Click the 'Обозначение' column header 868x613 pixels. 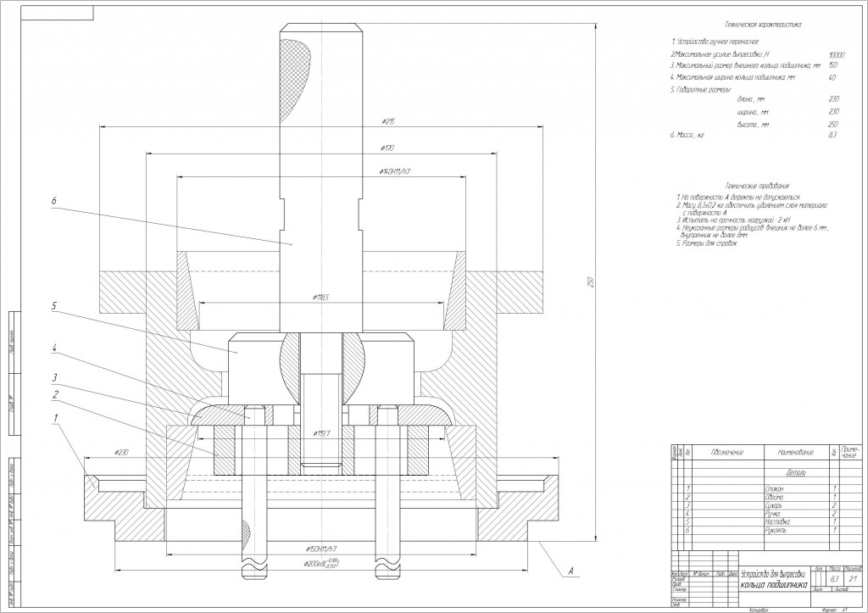point(727,453)
